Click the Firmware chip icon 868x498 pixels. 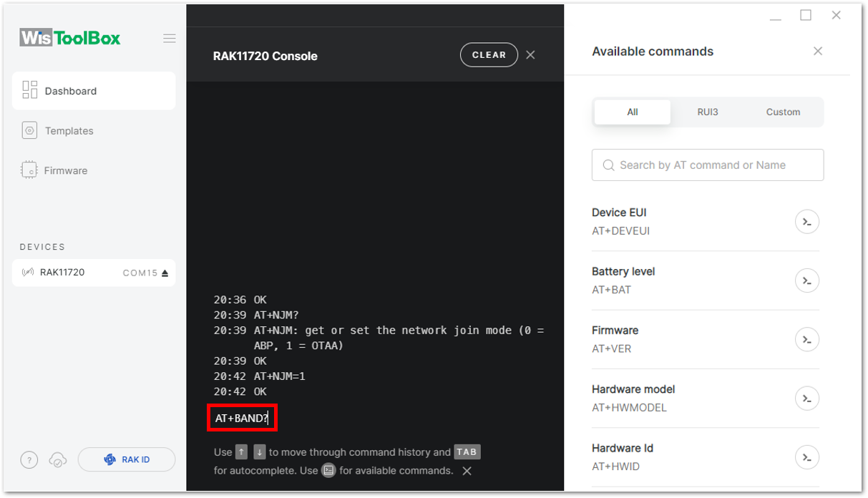point(29,170)
